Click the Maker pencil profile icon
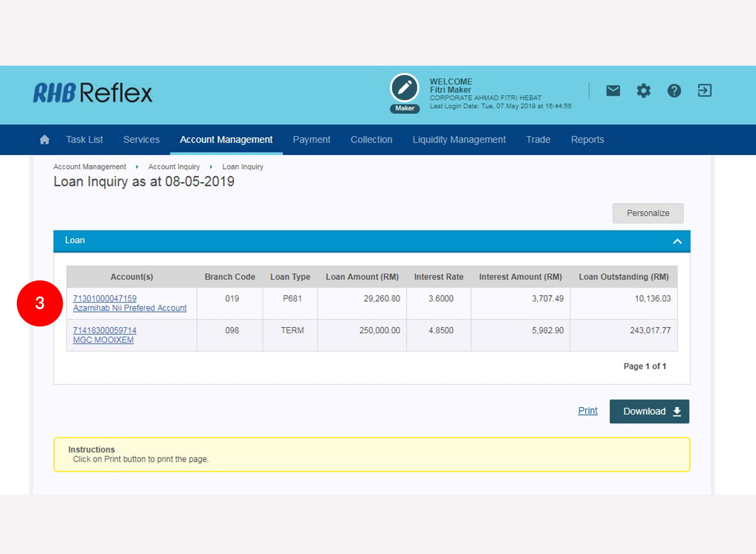Image resolution: width=756 pixels, height=554 pixels. 404,89
